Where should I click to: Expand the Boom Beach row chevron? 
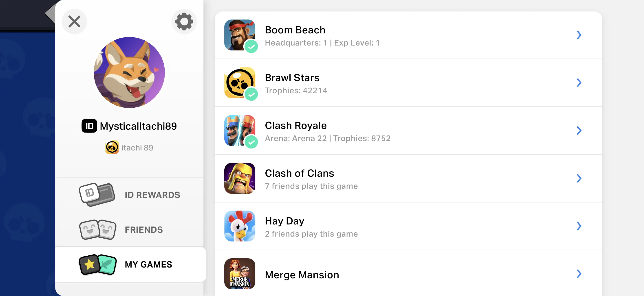pos(579,35)
